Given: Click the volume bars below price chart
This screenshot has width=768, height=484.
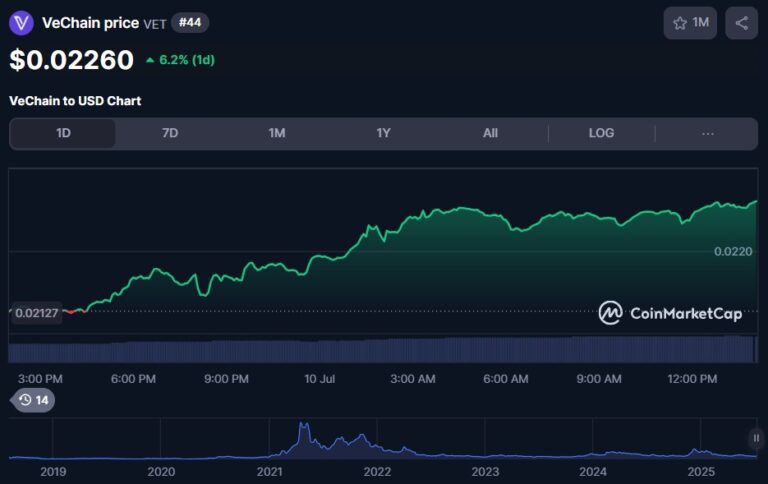Looking at the screenshot, I should coord(380,350).
